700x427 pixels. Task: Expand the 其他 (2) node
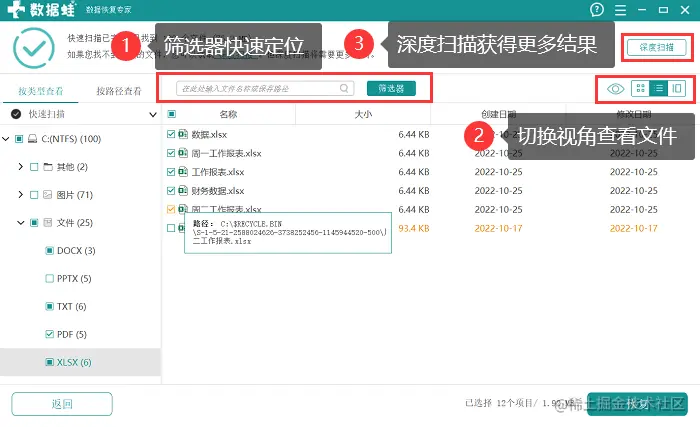tap(21, 167)
